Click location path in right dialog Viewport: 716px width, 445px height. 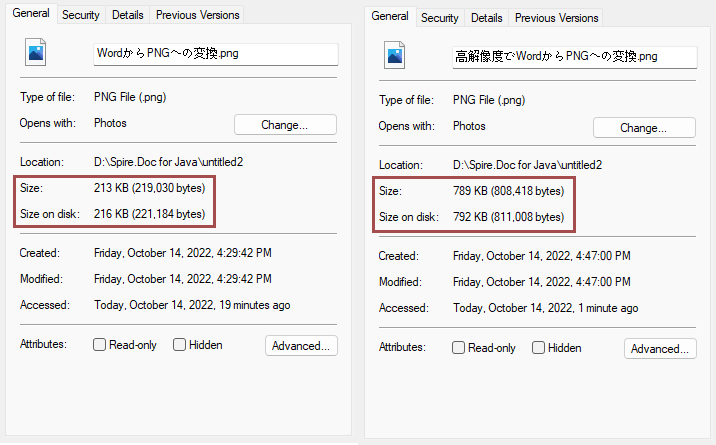(527, 165)
